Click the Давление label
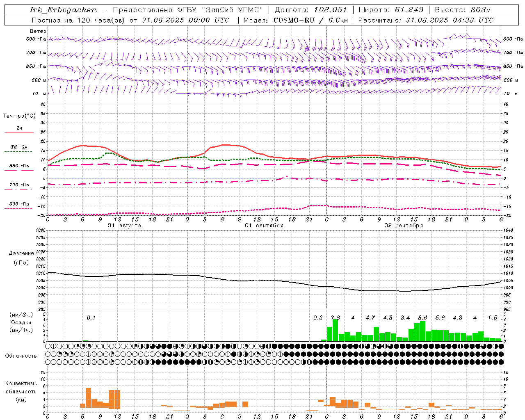Screen dimensions: 525x420 pyautogui.click(x=21, y=253)
